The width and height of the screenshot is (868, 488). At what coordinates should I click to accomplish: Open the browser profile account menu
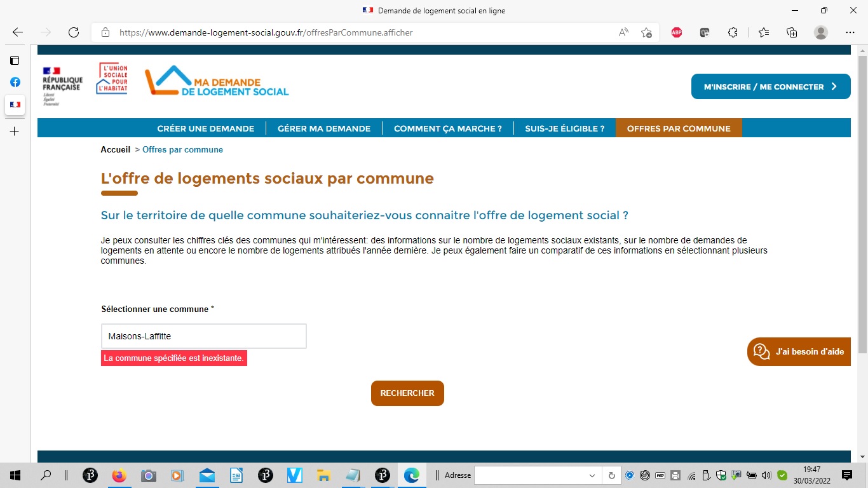(821, 32)
